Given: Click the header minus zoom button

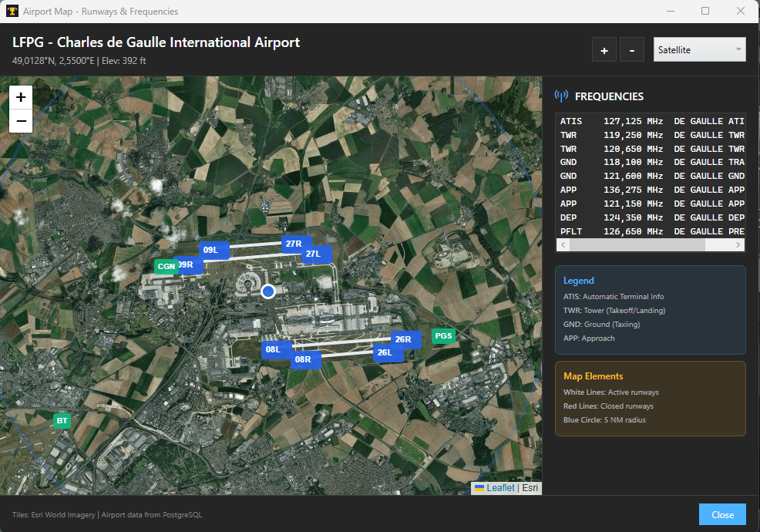Looking at the screenshot, I should 632,49.
